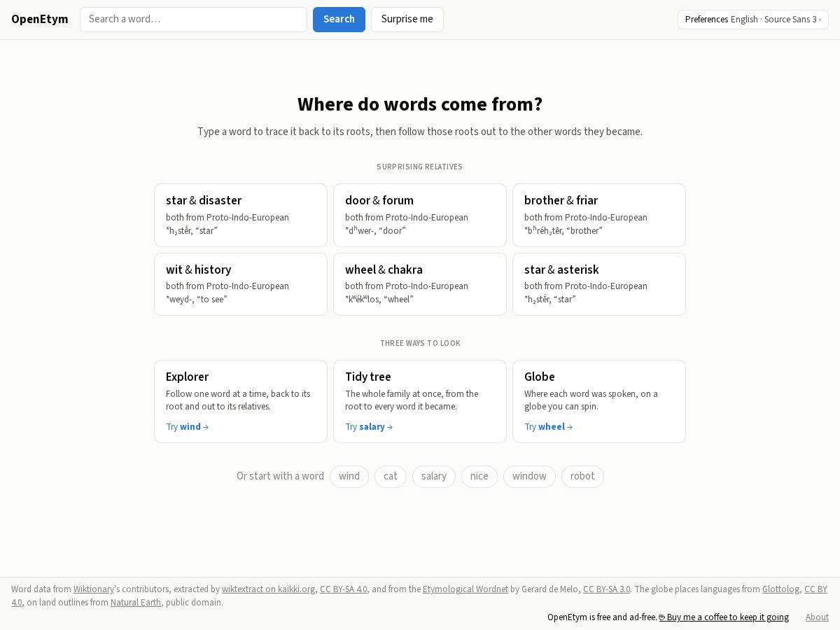This screenshot has height=630, width=840.
Task: Open the brother & friar card
Action: (x=599, y=215)
